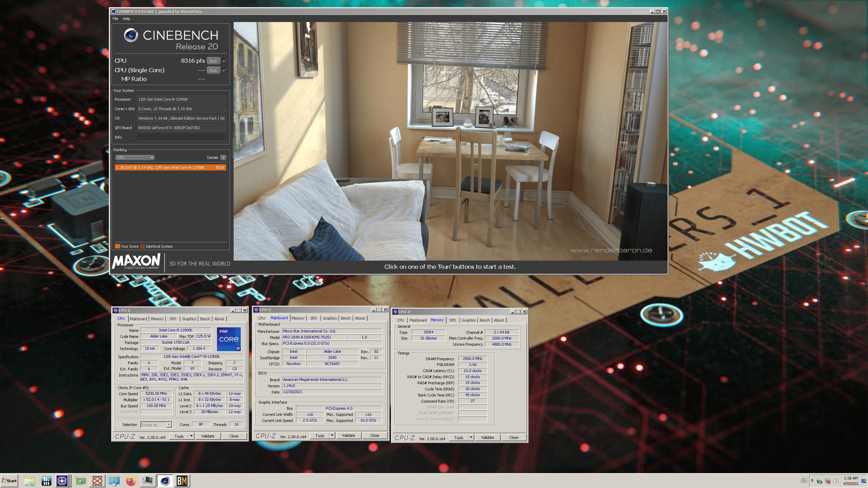This screenshot has height=488, width=868.
Task: Open the Control Panel taskbar icon
Action: [x=114, y=481]
